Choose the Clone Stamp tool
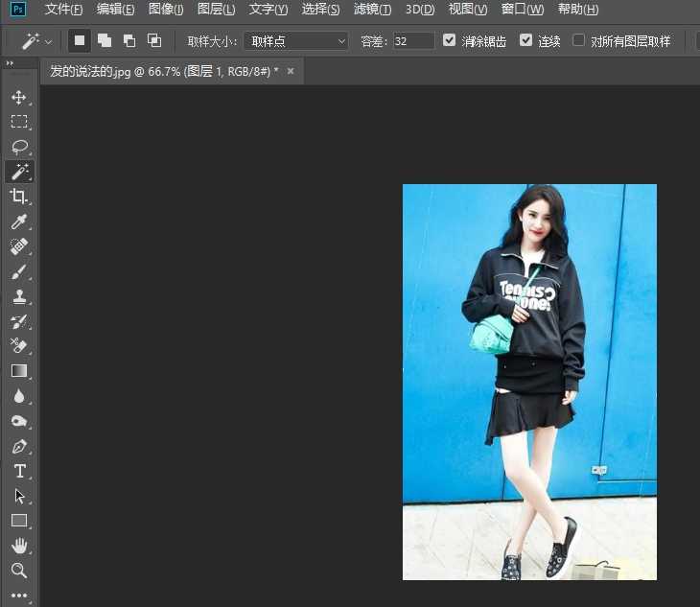The image size is (700, 607). (18, 297)
